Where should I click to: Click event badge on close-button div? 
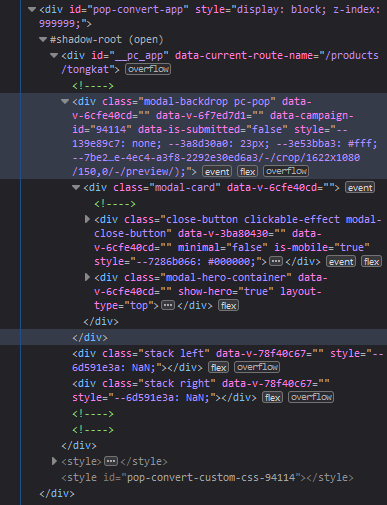(x=341, y=261)
